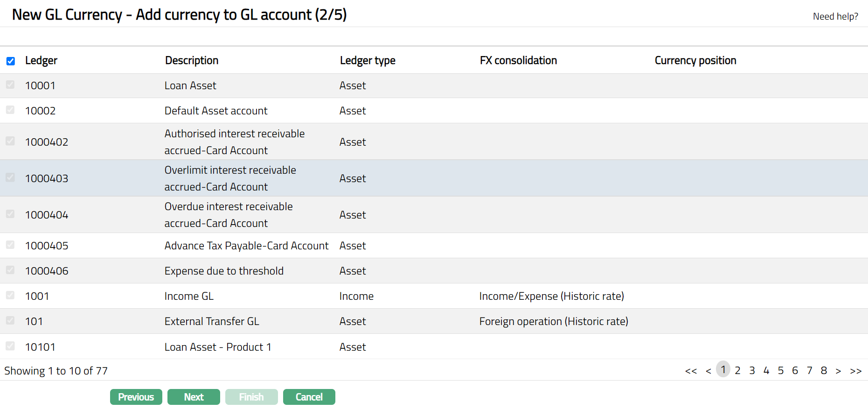Jump to last page with >> icon
The height and width of the screenshot is (417, 868).
855,371
